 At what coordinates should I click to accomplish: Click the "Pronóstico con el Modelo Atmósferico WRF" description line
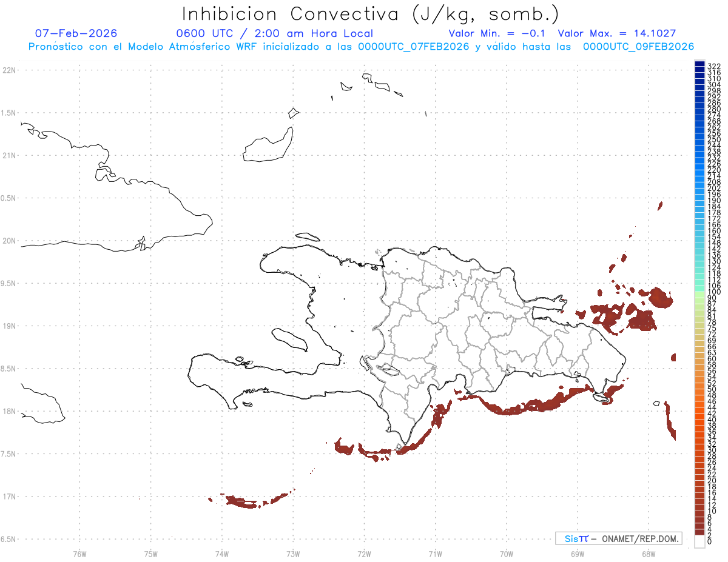point(362,47)
